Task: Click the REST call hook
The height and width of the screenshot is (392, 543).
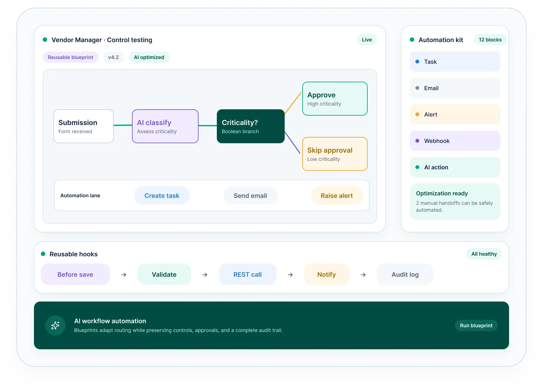Action: [248, 274]
